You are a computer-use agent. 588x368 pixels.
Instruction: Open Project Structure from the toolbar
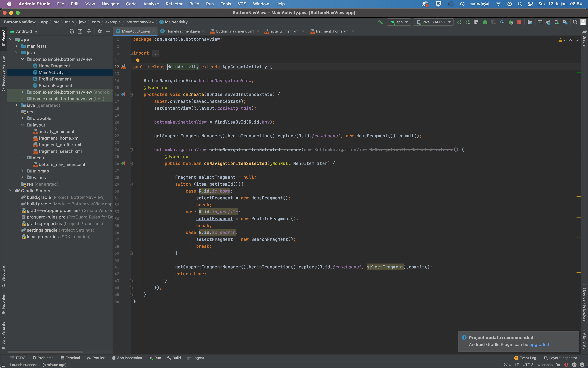(530, 22)
